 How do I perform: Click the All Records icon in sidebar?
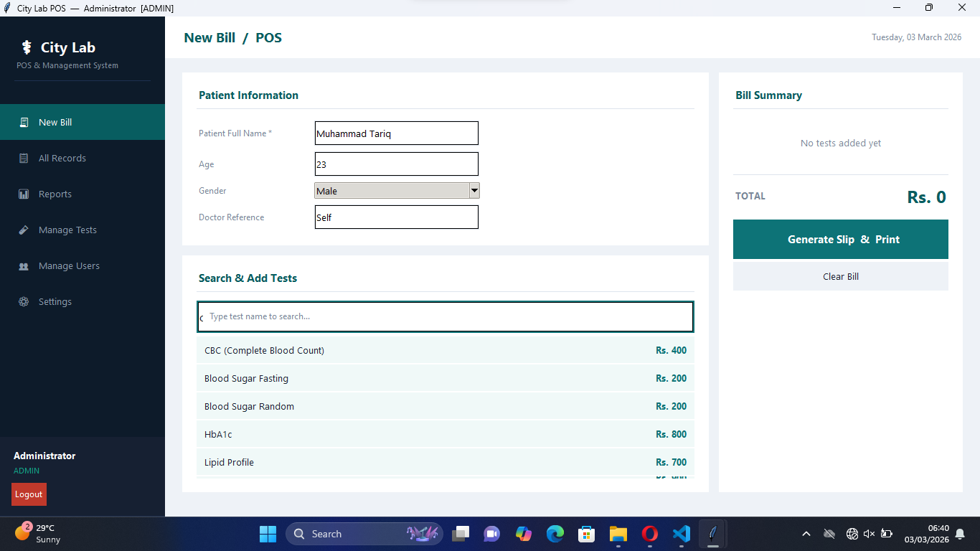24,159
